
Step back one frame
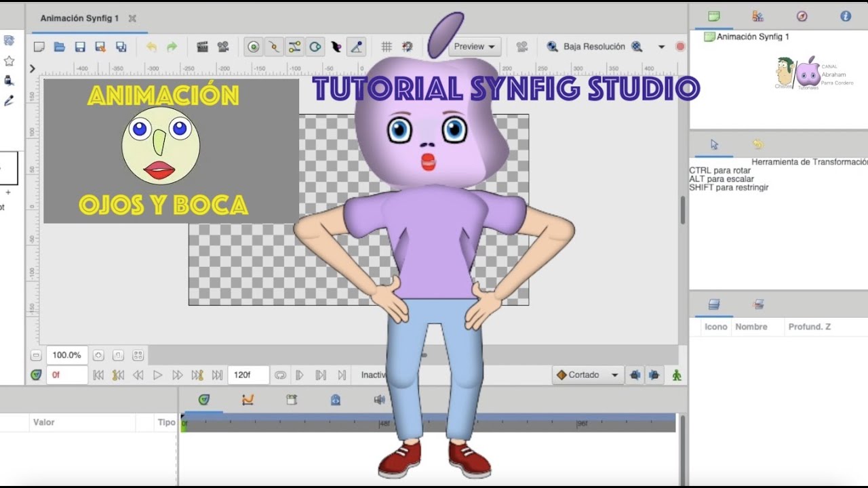(x=138, y=375)
